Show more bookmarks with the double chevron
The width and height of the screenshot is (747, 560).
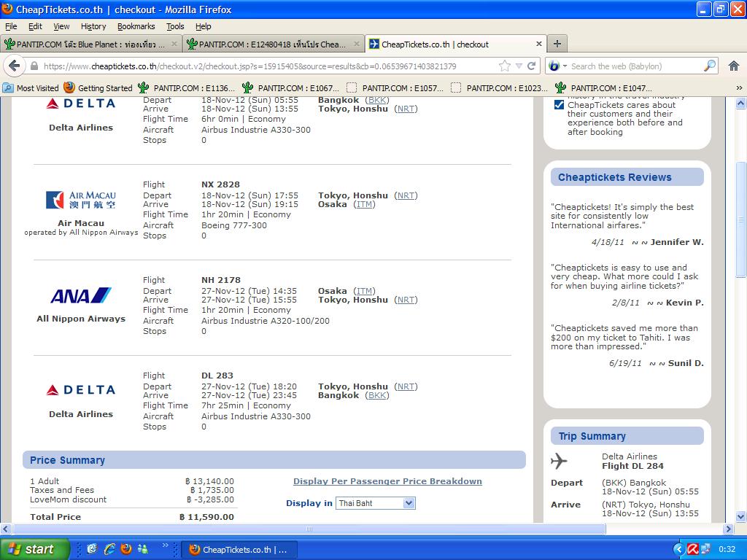click(x=739, y=88)
